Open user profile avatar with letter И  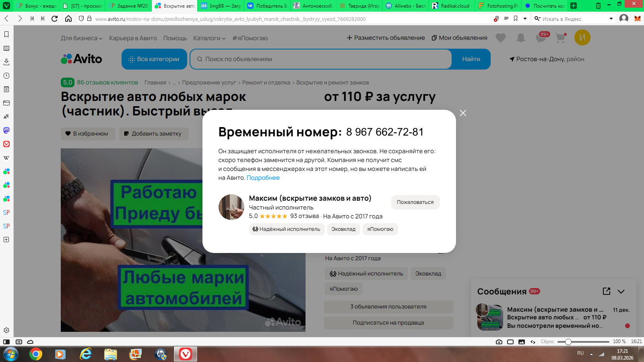click(x=582, y=37)
